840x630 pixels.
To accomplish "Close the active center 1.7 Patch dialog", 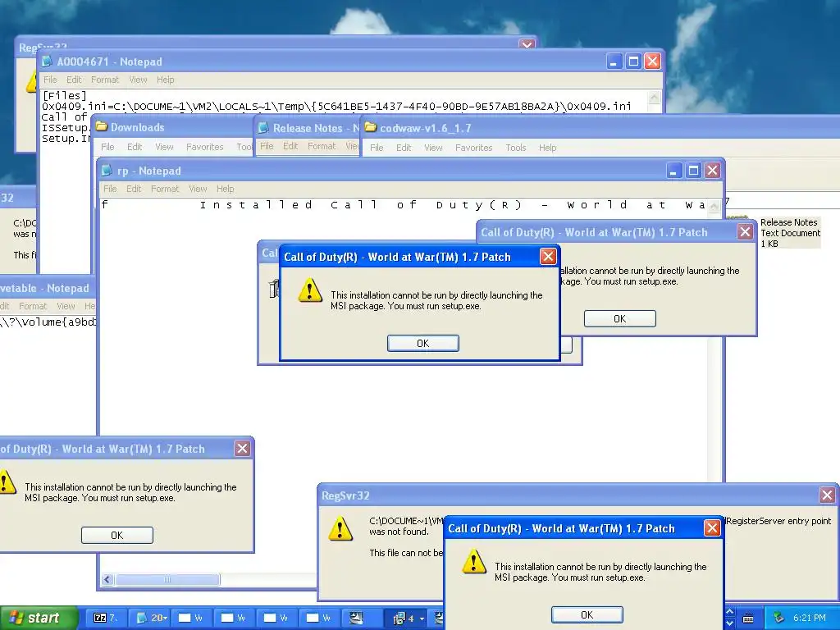I will 548,257.
